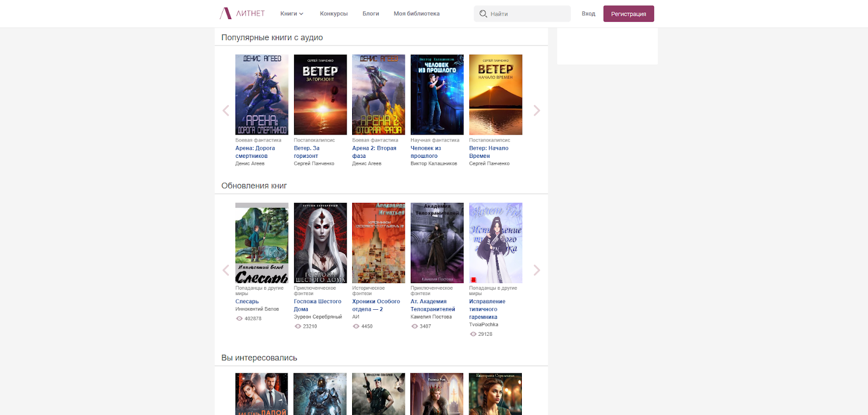Image resolution: width=868 pixels, height=415 pixels.
Task: Expand the Книги dropdown menu
Action: tap(292, 14)
